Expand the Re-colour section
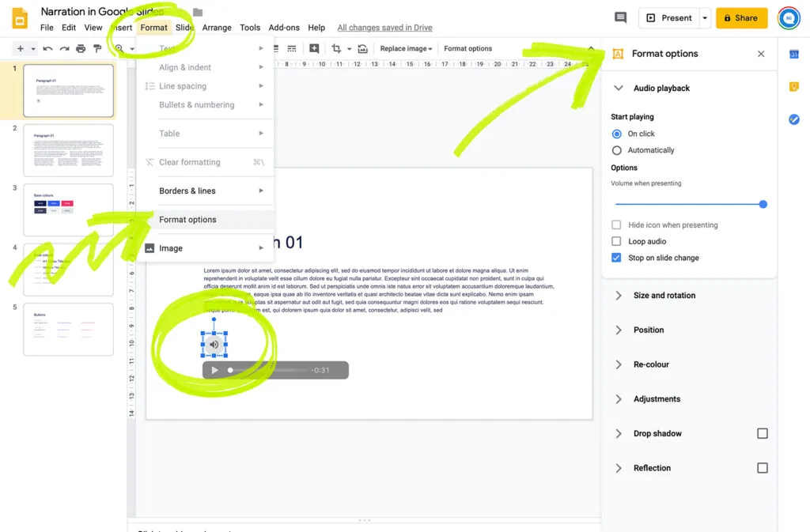This screenshot has width=810, height=532. click(619, 364)
